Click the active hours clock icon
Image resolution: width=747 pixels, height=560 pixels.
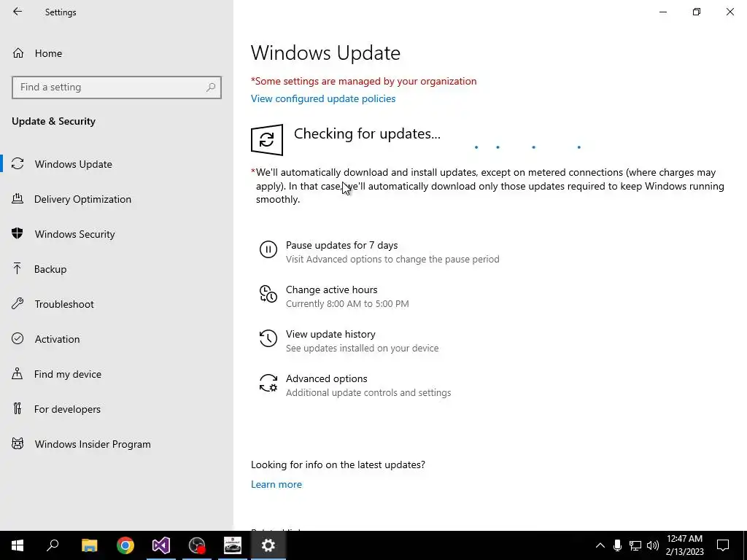coord(268,294)
